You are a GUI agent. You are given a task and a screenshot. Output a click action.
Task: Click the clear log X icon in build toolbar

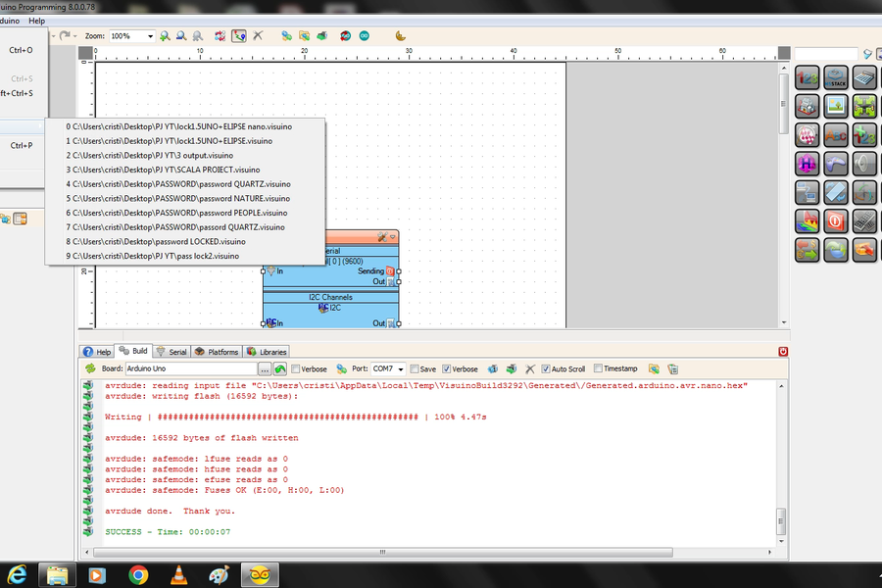[x=530, y=369]
